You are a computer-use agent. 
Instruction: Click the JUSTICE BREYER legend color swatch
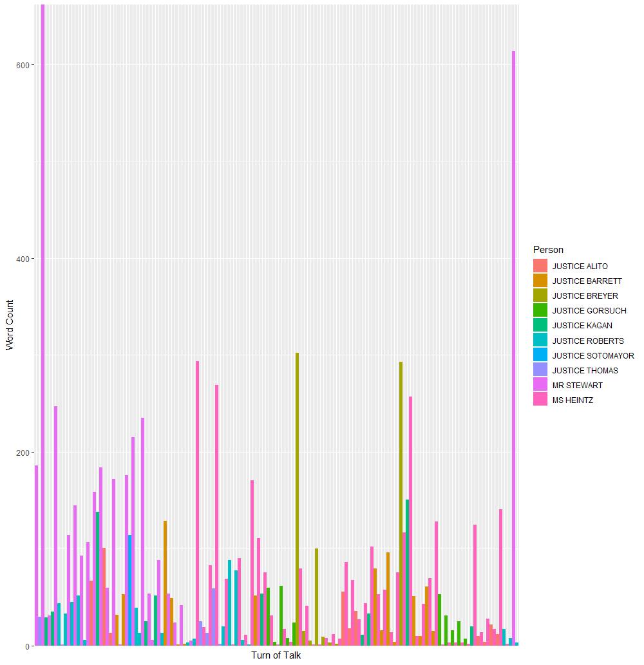tap(540, 295)
